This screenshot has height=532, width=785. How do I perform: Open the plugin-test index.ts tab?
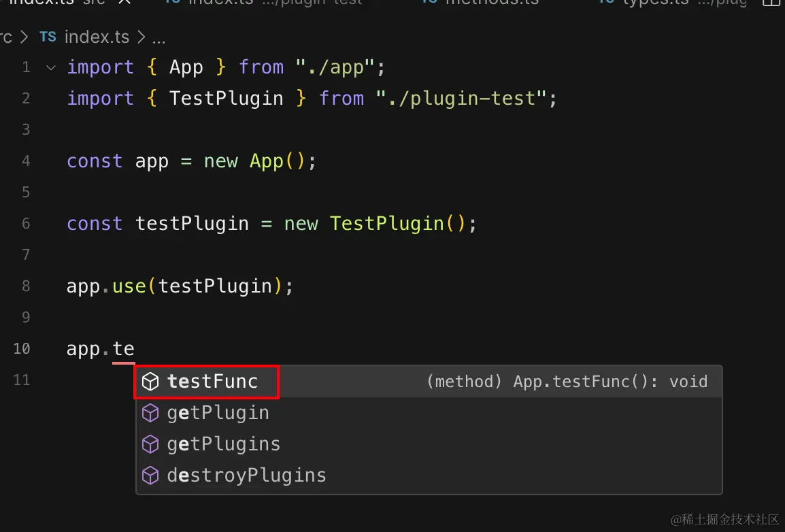(x=272, y=3)
